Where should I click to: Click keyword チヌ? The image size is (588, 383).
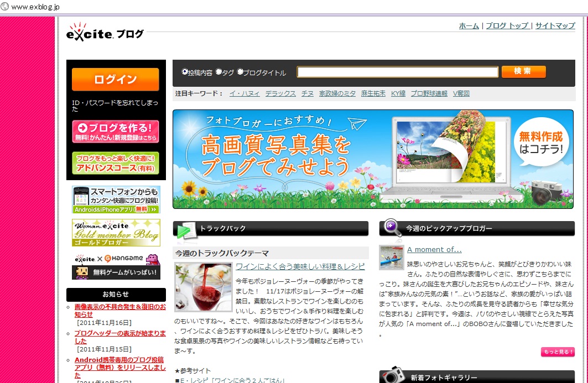point(308,93)
